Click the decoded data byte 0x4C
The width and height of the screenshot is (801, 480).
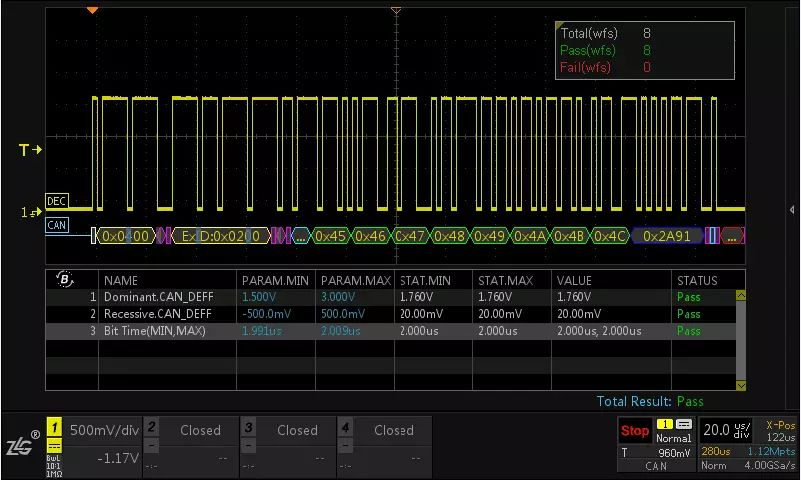(x=610, y=236)
